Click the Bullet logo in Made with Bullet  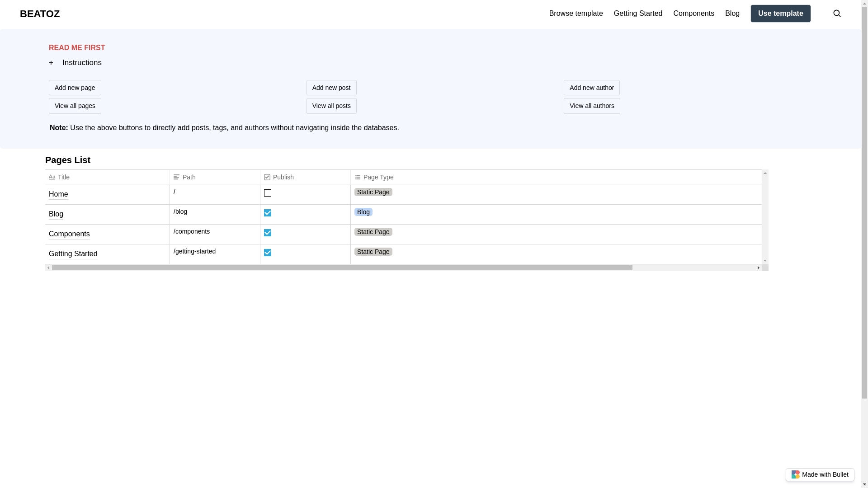(796, 474)
